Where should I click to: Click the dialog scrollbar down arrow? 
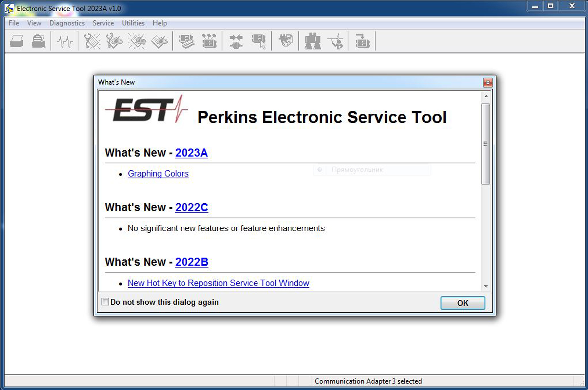pos(486,286)
